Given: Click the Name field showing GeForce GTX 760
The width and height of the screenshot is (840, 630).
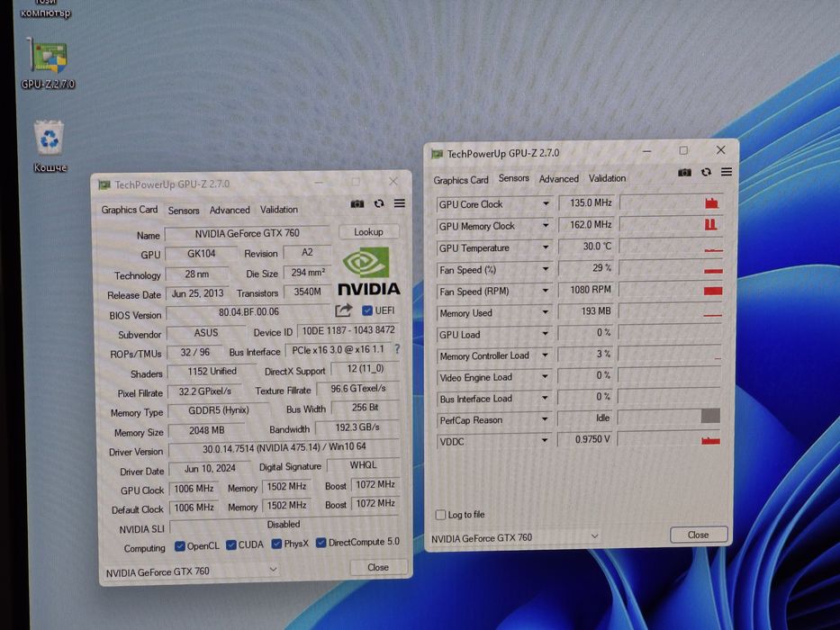Looking at the screenshot, I should (x=247, y=234).
